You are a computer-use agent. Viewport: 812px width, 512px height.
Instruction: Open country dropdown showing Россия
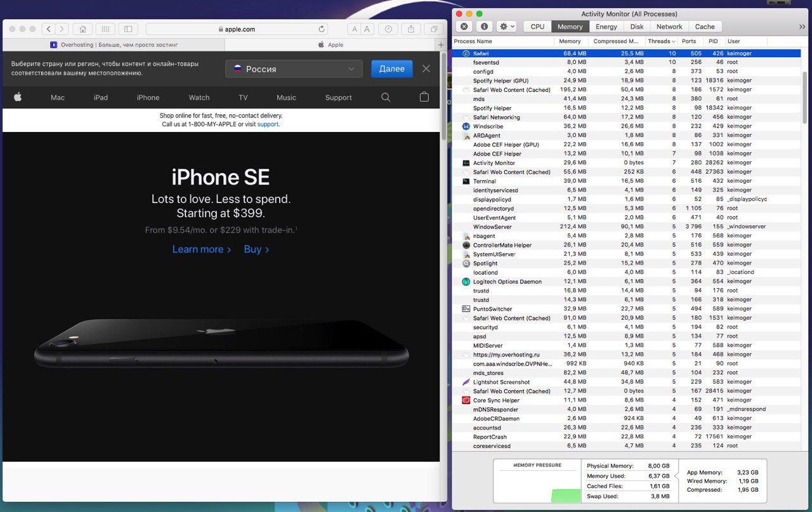coord(294,69)
